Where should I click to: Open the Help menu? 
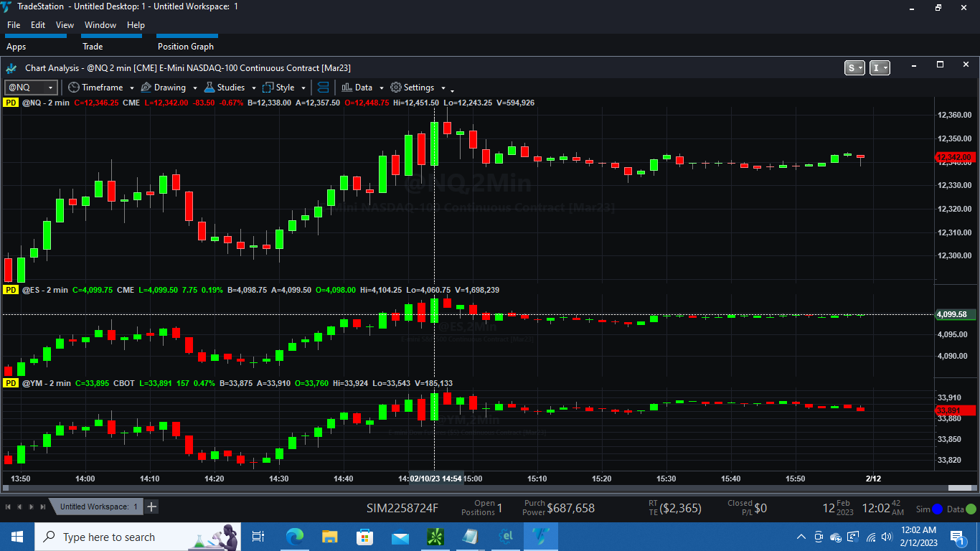tap(136, 25)
